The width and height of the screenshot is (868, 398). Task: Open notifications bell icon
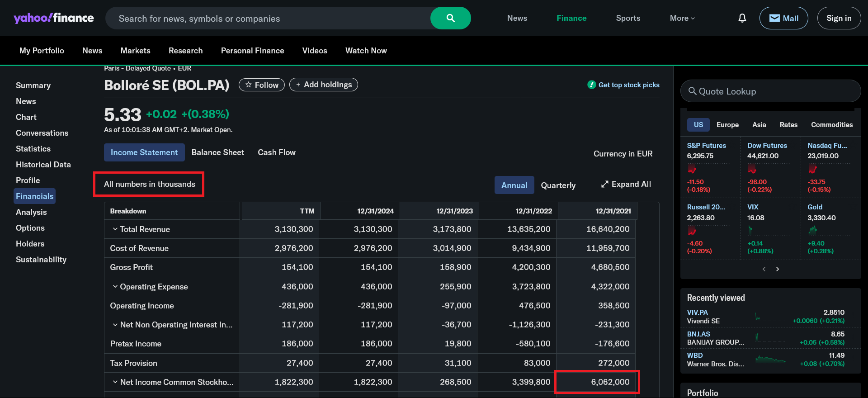742,18
